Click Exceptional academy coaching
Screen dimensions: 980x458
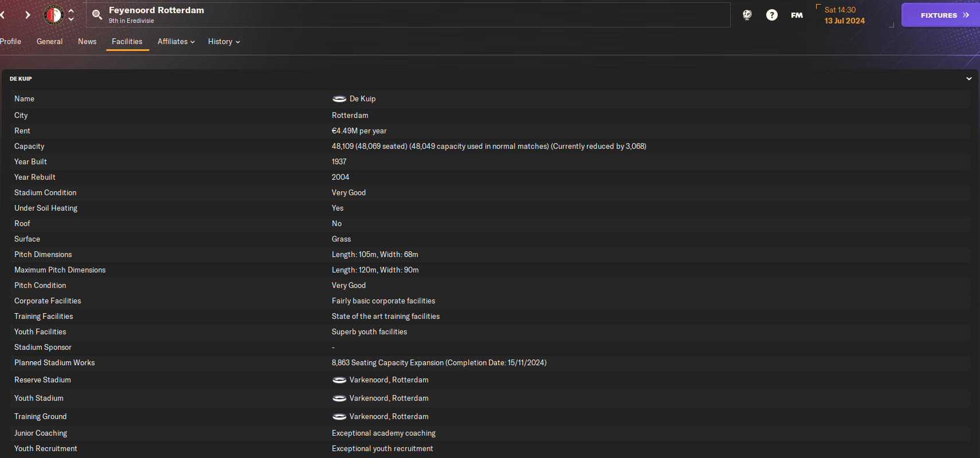point(383,433)
